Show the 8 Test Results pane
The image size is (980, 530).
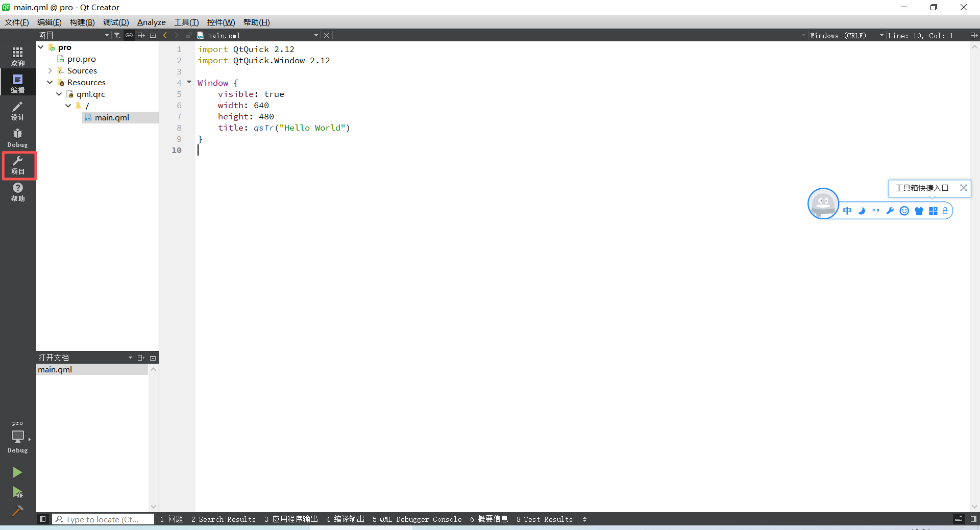pyautogui.click(x=545, y=519)
